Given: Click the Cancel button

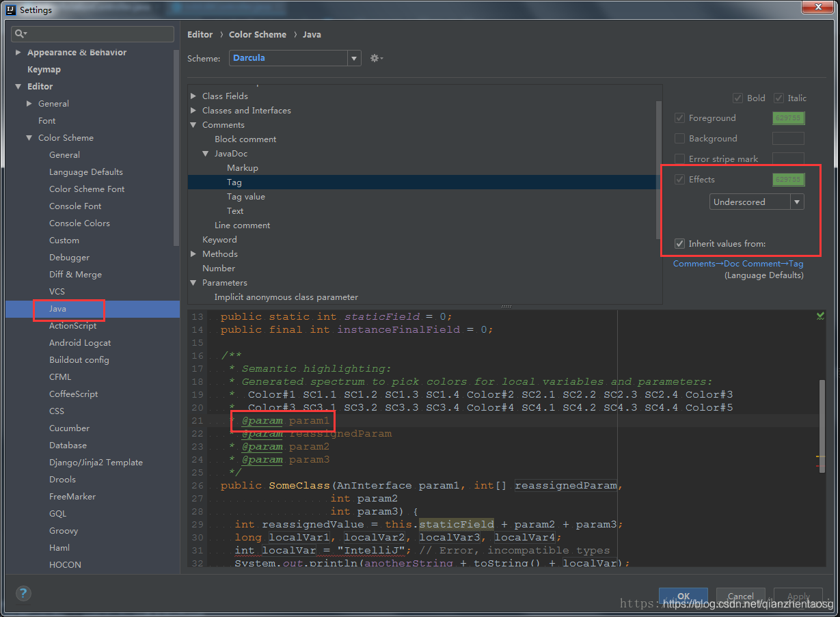Looking at the screenshot, I should coord(741,597).
